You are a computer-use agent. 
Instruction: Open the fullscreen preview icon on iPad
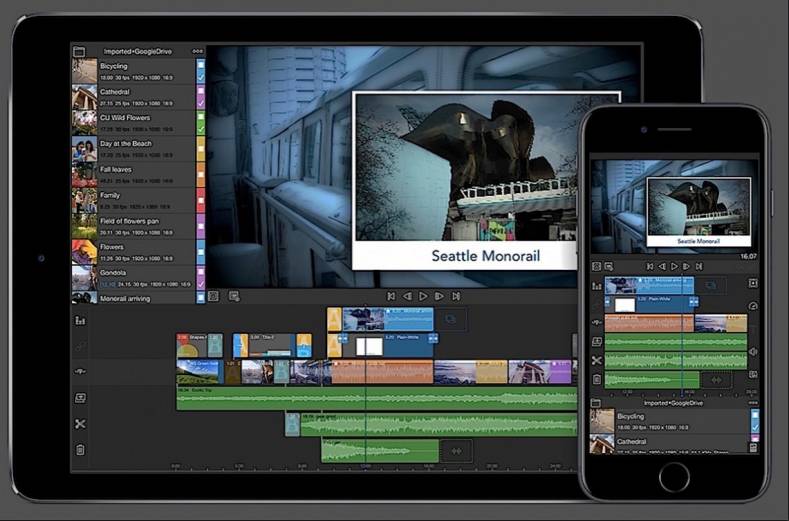(213, 296)
